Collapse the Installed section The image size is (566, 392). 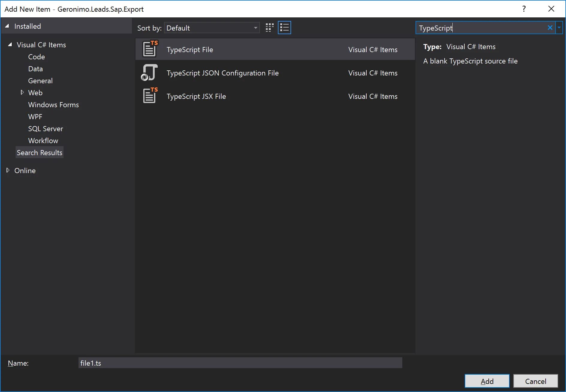[x=7, y=26]
